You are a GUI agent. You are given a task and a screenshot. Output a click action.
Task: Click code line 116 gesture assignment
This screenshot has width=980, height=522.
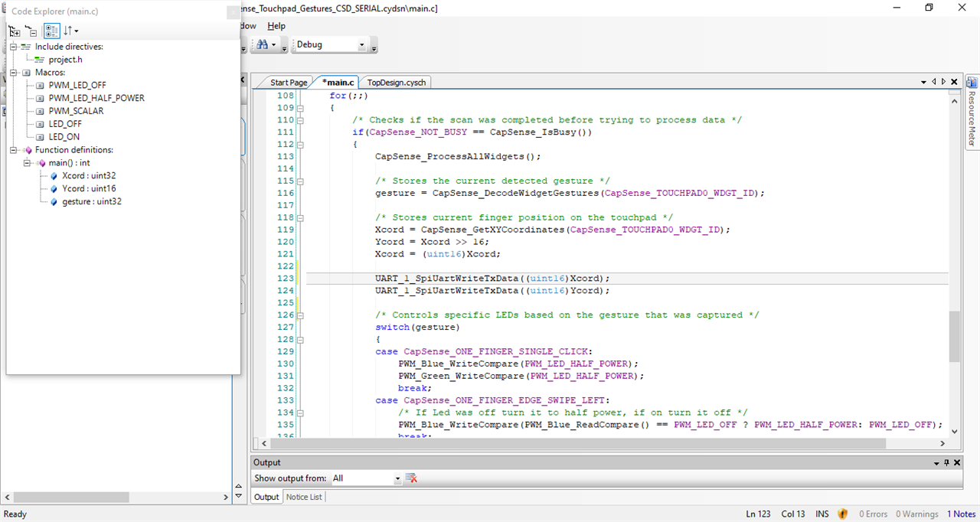point(570,193)
